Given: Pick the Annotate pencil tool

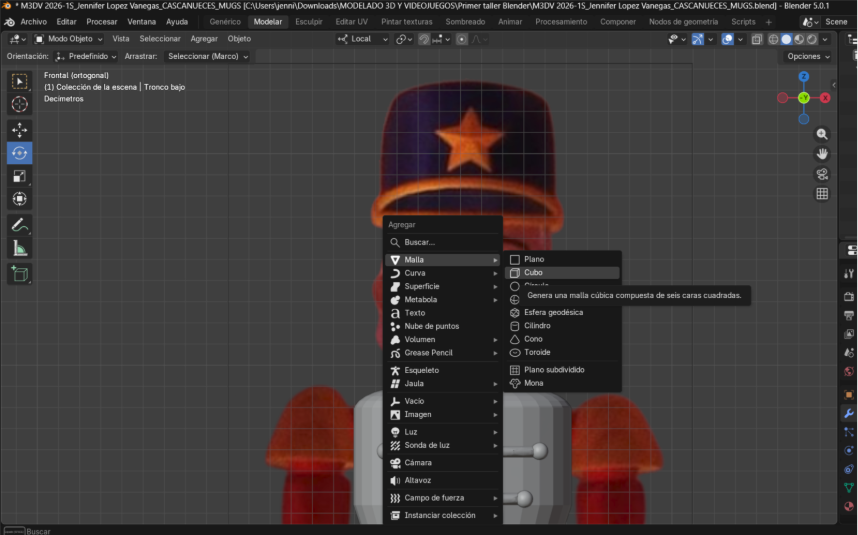Looking at the screenshot, I should coord(19,225).
